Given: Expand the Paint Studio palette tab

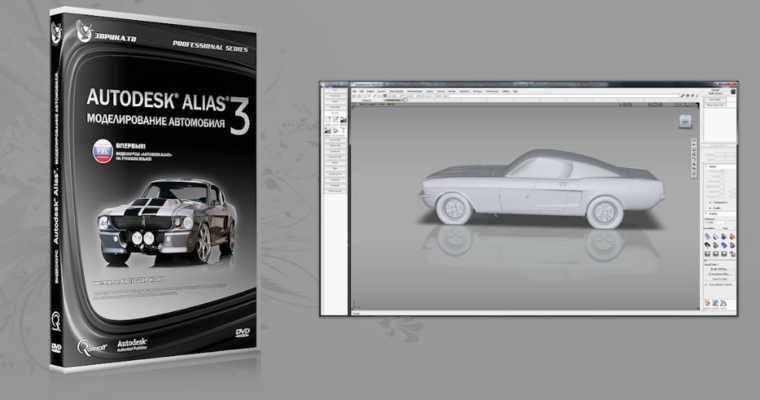Looking at the screenshot, I should tap(335, 191).
